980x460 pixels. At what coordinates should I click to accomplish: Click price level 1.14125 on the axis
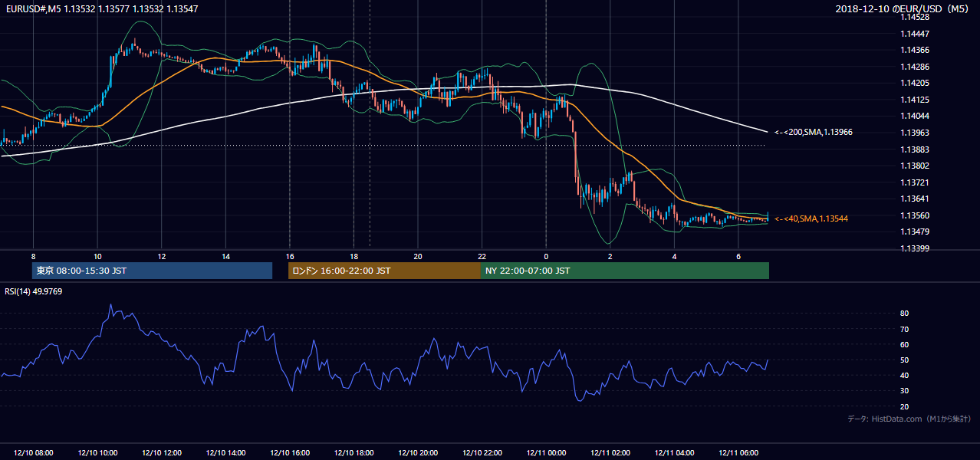(915, 100)
